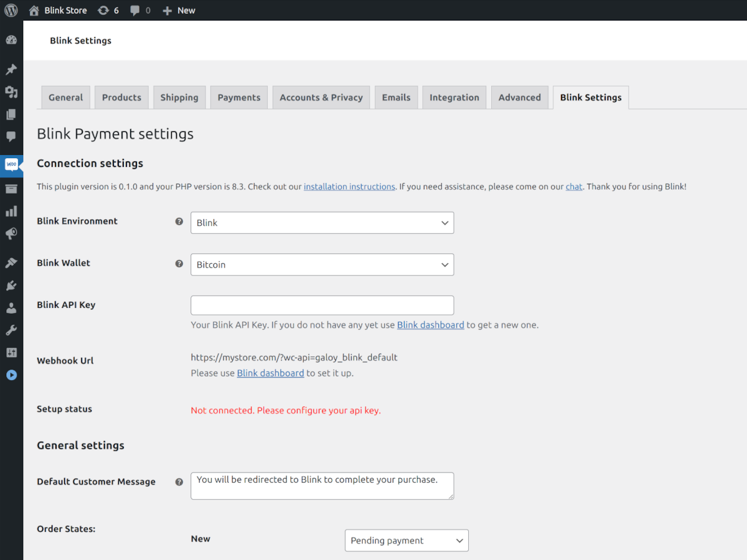Open Blink dashboard link under Webhook Url

pyautogui.click(x=270, y=373)
